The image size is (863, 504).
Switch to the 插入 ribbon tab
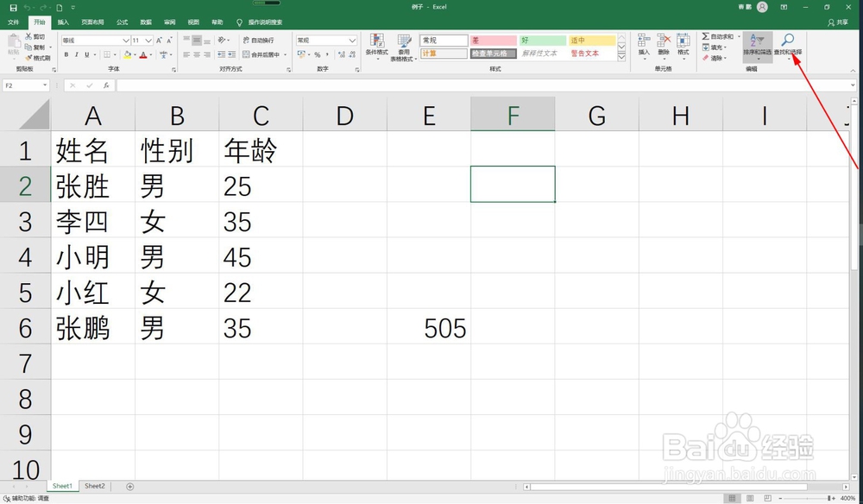point(62,22)
